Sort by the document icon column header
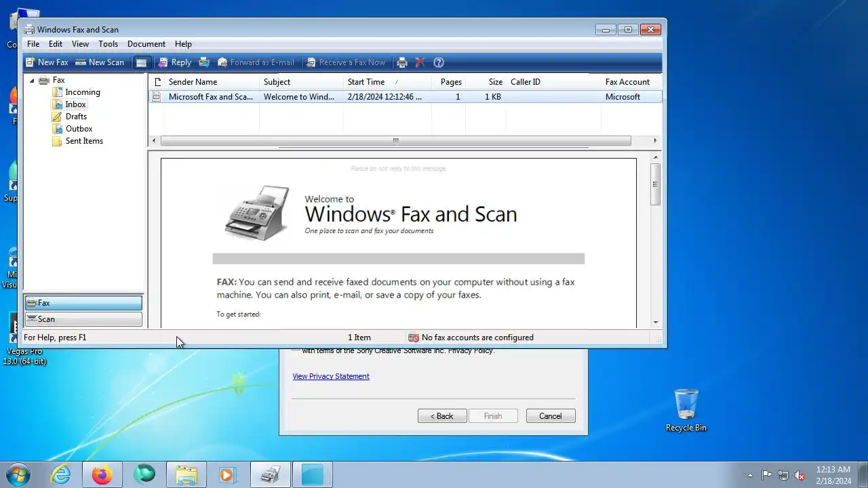 [x=157, y=82]
